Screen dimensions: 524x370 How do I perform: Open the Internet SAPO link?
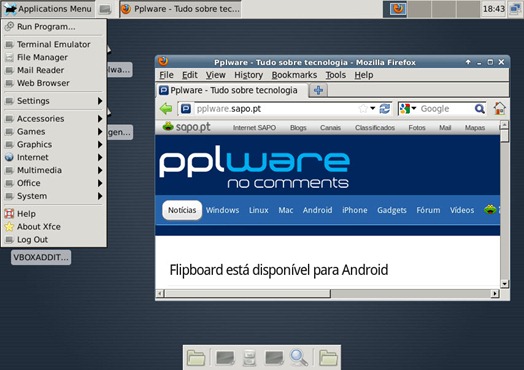coord(254,128)
